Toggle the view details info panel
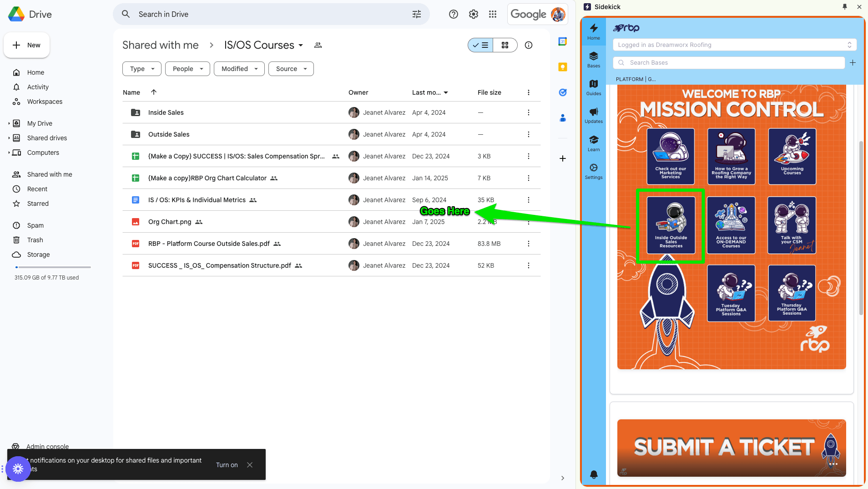 click(x=528, y=45)
